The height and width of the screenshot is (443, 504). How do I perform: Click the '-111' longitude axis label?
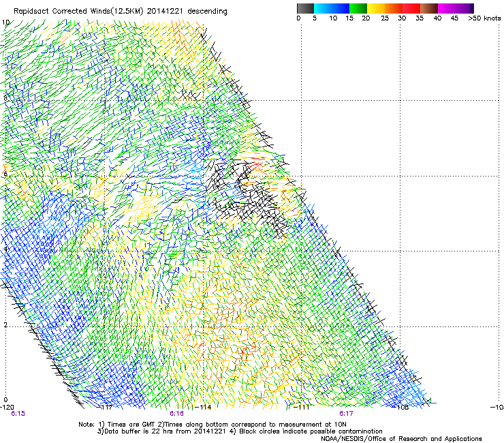coord(302,408)
